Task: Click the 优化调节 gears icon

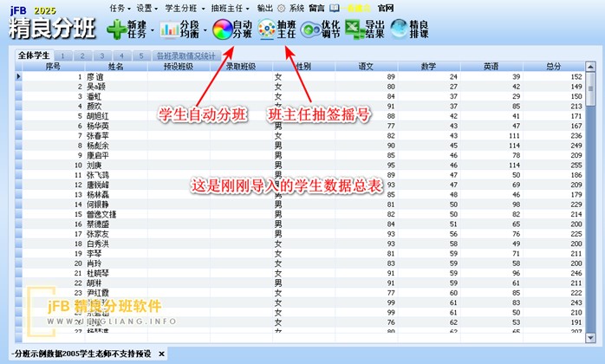Action: pos(309,29)
